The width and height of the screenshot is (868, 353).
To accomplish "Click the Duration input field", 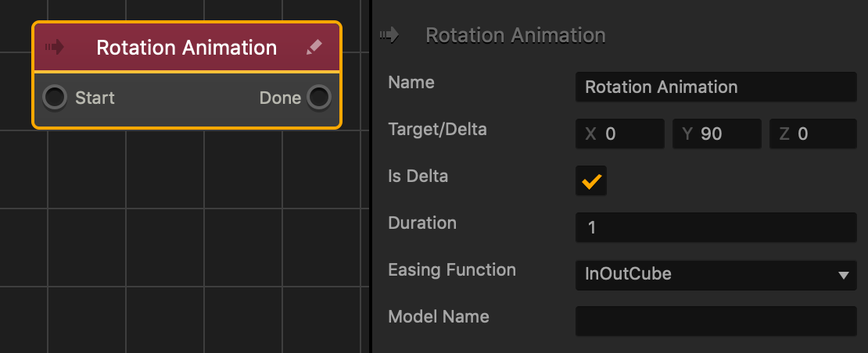I will tap(716, 227).
